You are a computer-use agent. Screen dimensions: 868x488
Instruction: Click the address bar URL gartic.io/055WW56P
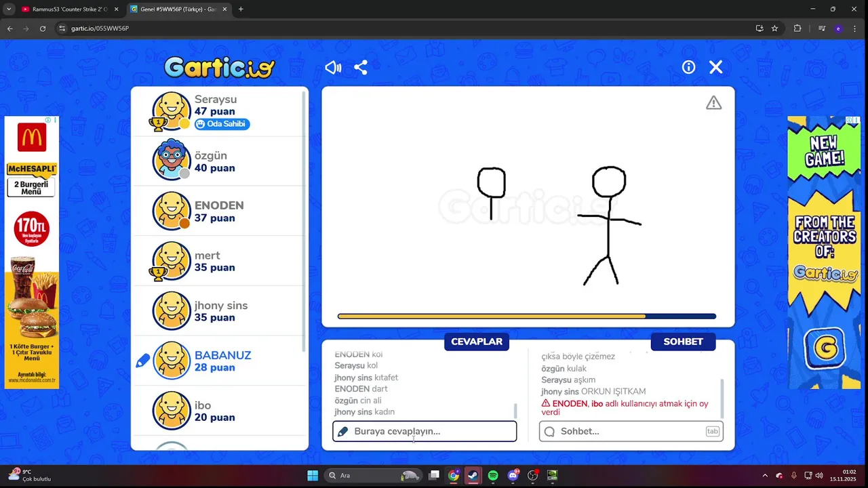100,28
